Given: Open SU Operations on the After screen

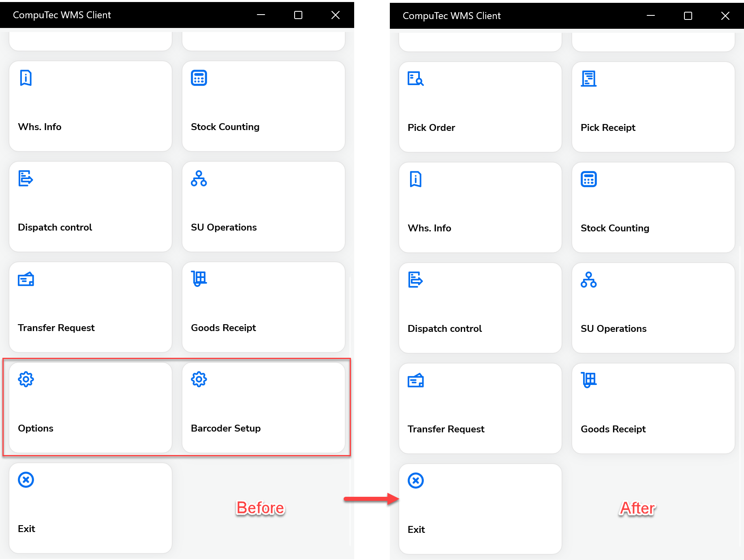Looking at the screenshot, I should point(653,308).
